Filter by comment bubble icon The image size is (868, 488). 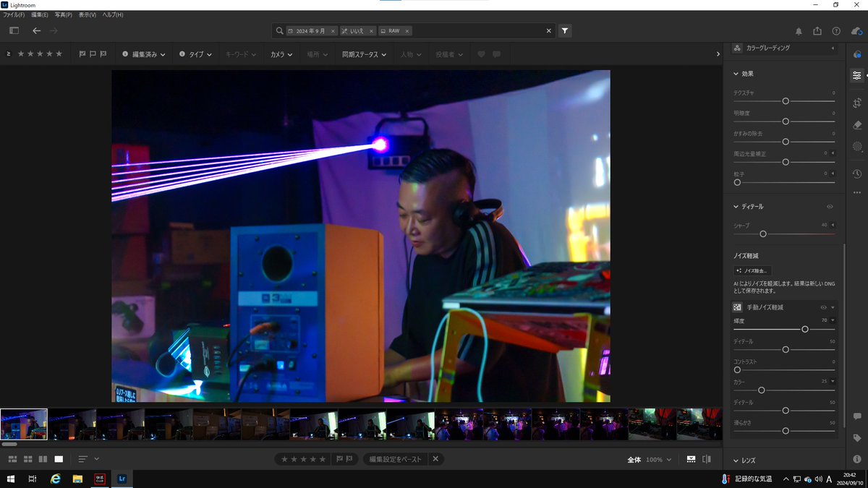(496, 54)
